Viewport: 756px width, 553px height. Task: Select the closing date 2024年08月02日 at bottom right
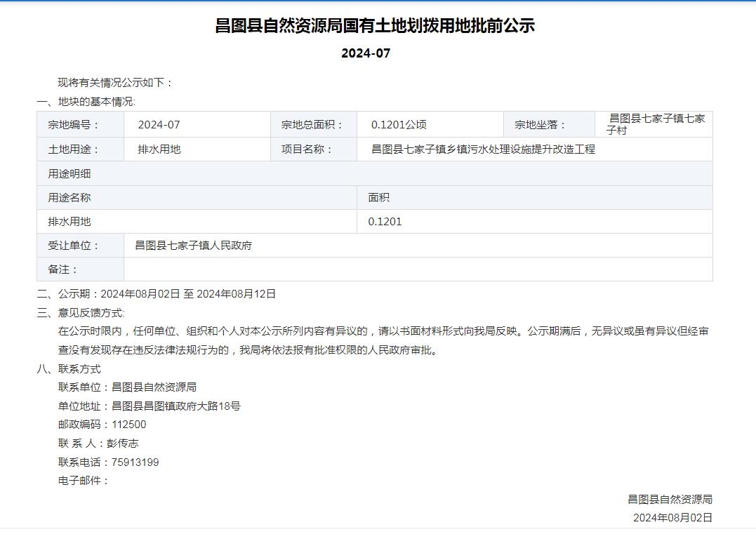point(672,518)
